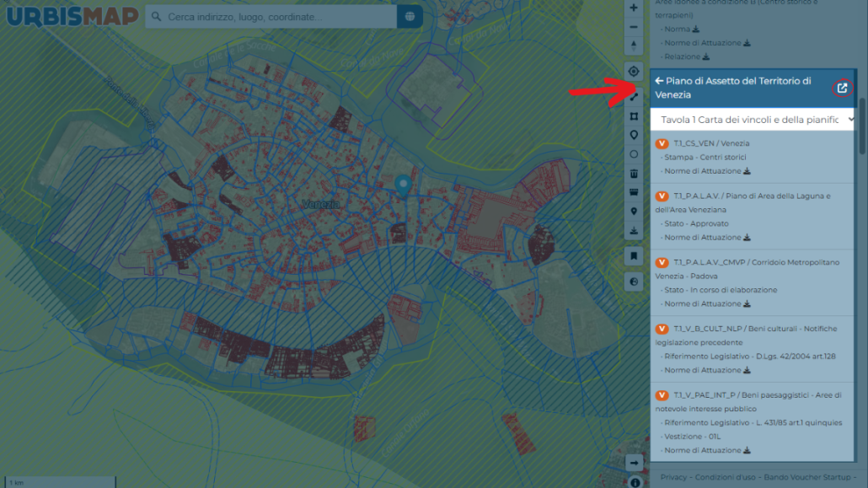
Task: Click the magnifier icon in search bar
Action: point(157,17)
